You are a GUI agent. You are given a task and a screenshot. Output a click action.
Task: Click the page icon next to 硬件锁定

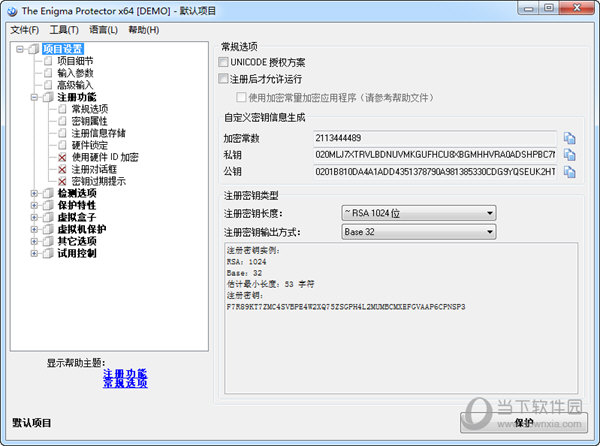click(62, 145)
